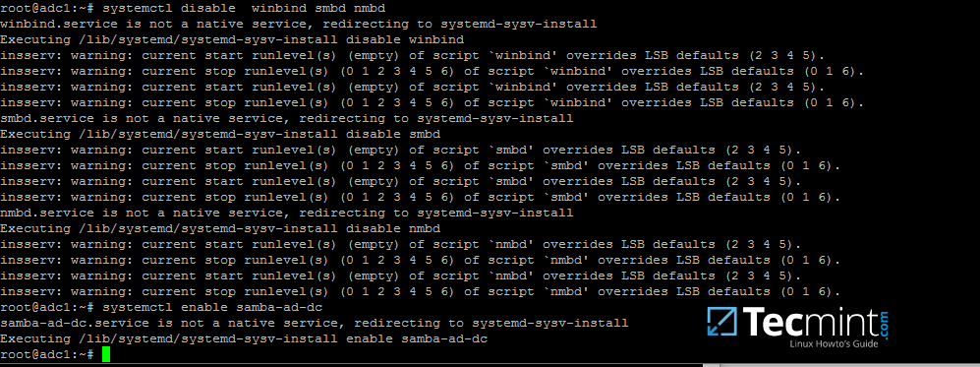Click the 'systemd-sysv-install disable winbind' executing line

[x=233, y=39]
